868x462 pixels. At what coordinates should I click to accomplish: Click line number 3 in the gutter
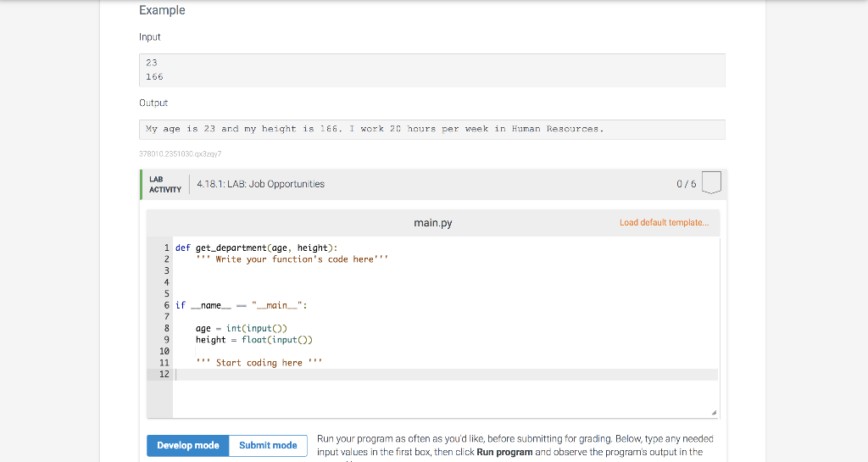[x=166, y=270]
